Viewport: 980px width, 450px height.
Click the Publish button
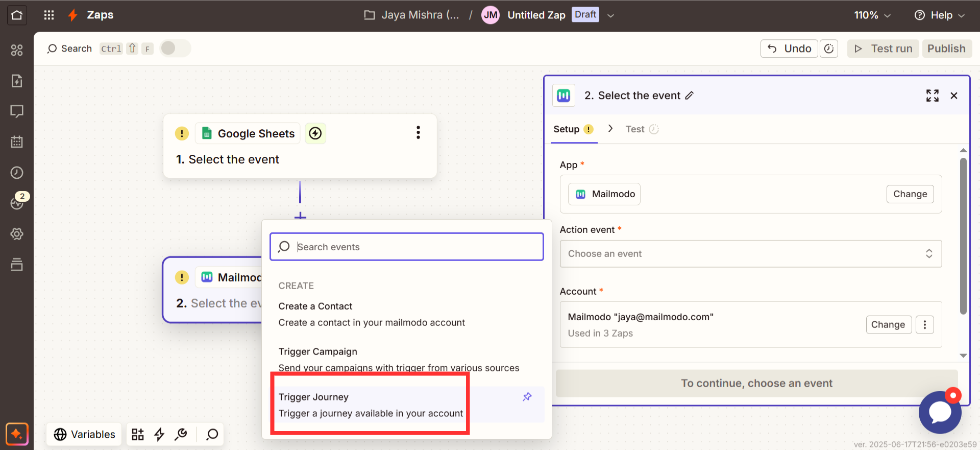pos(946,49)
